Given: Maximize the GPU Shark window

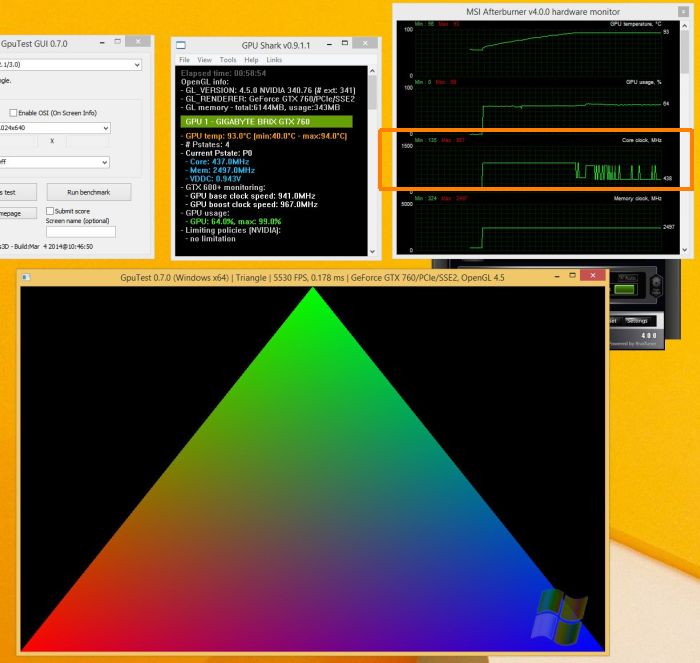Looking at the screenshot, I should click(345, 43).
